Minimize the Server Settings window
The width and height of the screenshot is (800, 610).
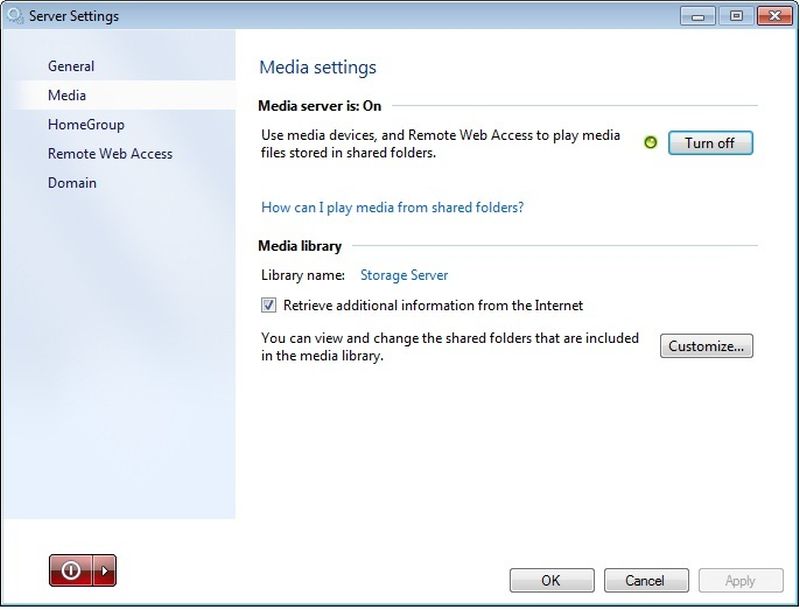(697, 16)
